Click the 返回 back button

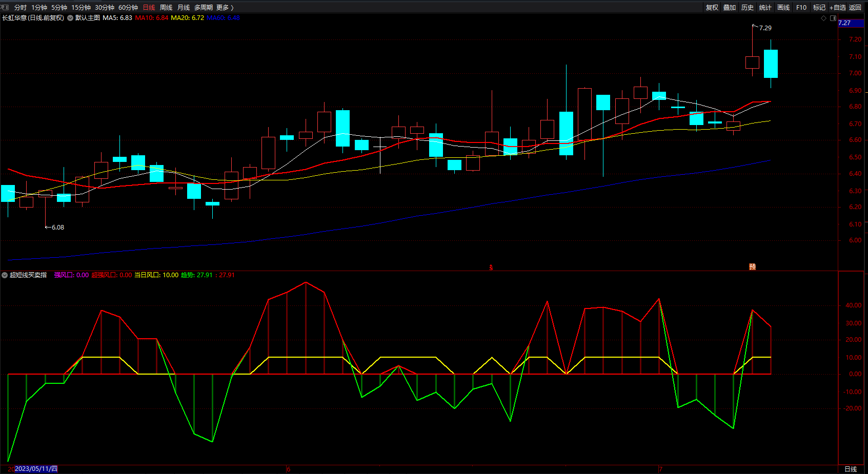coord(855,8)
